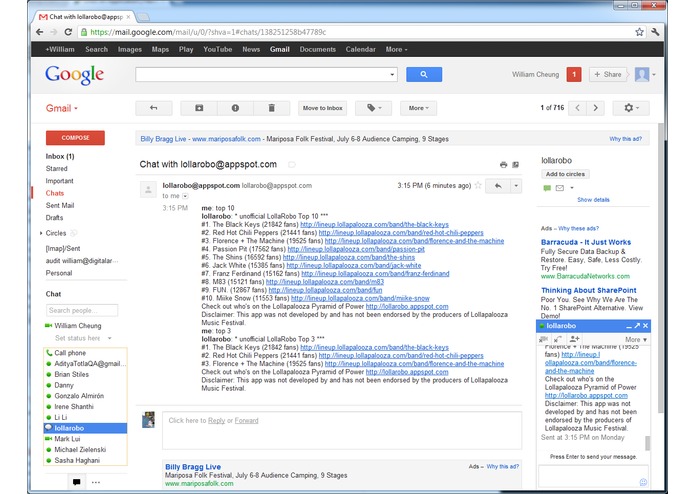Open the More menu in Google bar
Image resolution: width=695 pixels, height=494 pixels.
pos(396,49)
